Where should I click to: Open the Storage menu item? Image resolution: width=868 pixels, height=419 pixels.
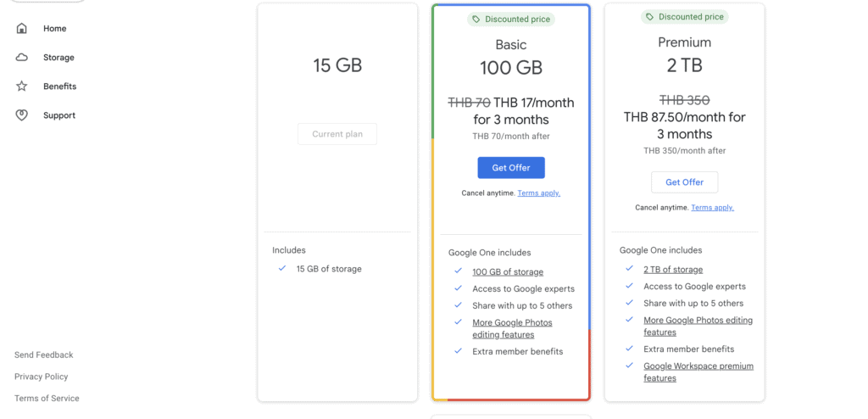click(x=58, y=58)
